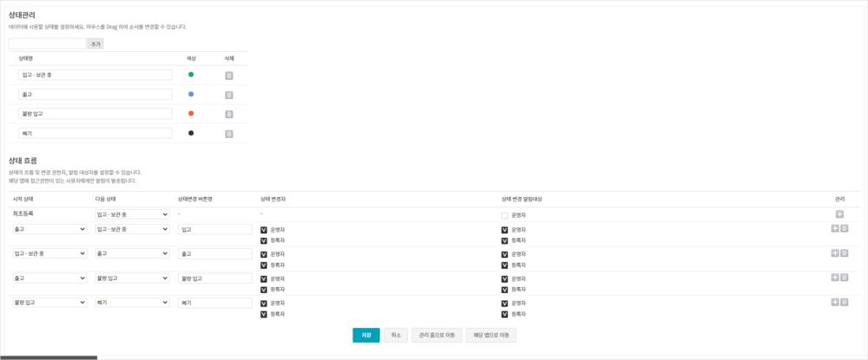Open the next-status dropdown in the 최초등록 row
Viewport: 868px width, 360px height.
click(x=132, y=214)
